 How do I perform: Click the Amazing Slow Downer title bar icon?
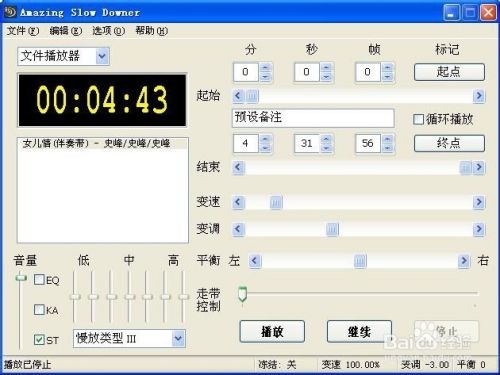(x=10, y=12)
